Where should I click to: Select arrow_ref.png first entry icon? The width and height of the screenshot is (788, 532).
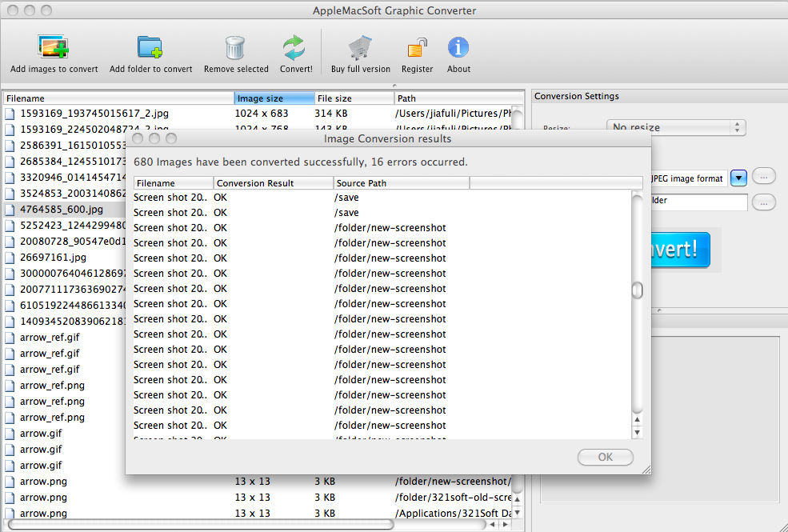tap(10, 386)
